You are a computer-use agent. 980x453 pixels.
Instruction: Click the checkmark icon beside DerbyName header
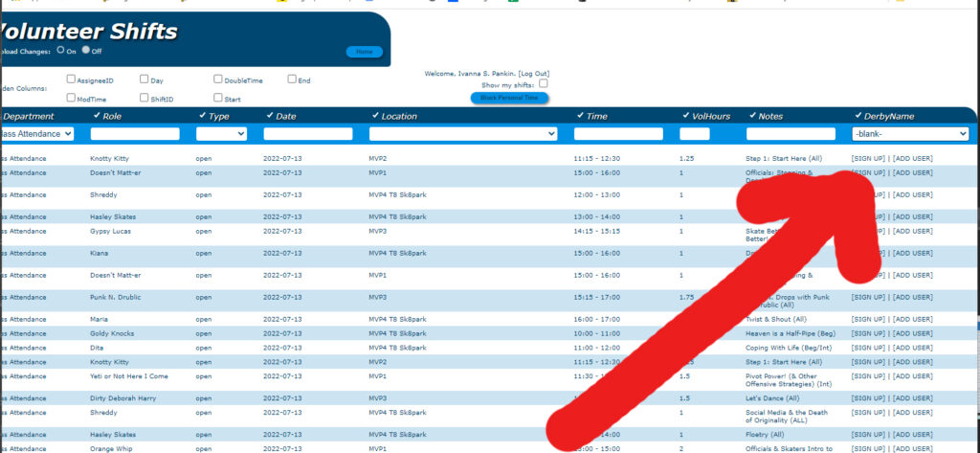tap(857, 116)
